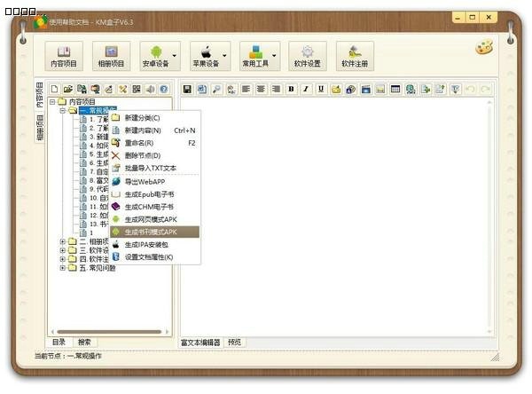Toggle Italic formatting in editor toolbar

coord(306,90)
